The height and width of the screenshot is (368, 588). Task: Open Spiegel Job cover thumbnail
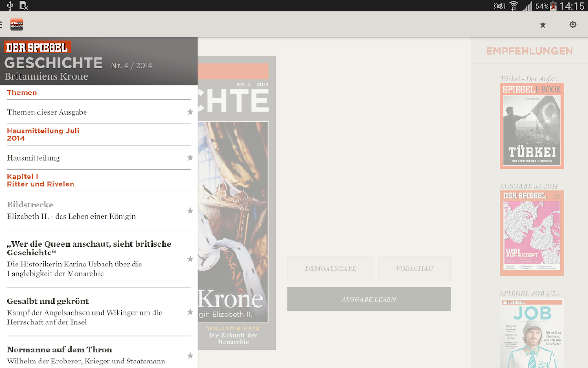click(x=532, y=333)
